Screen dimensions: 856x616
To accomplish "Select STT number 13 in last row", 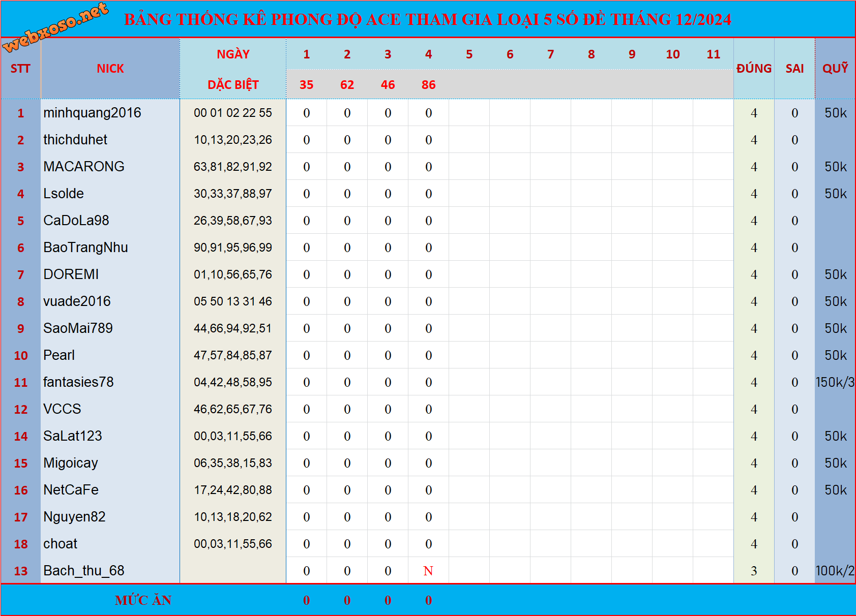I will point(21,571).
